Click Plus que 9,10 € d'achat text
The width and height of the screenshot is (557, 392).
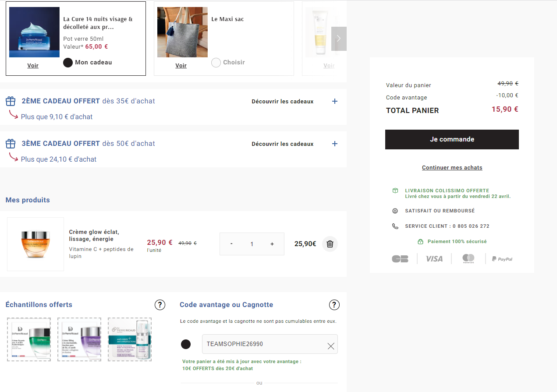point(57,117)
